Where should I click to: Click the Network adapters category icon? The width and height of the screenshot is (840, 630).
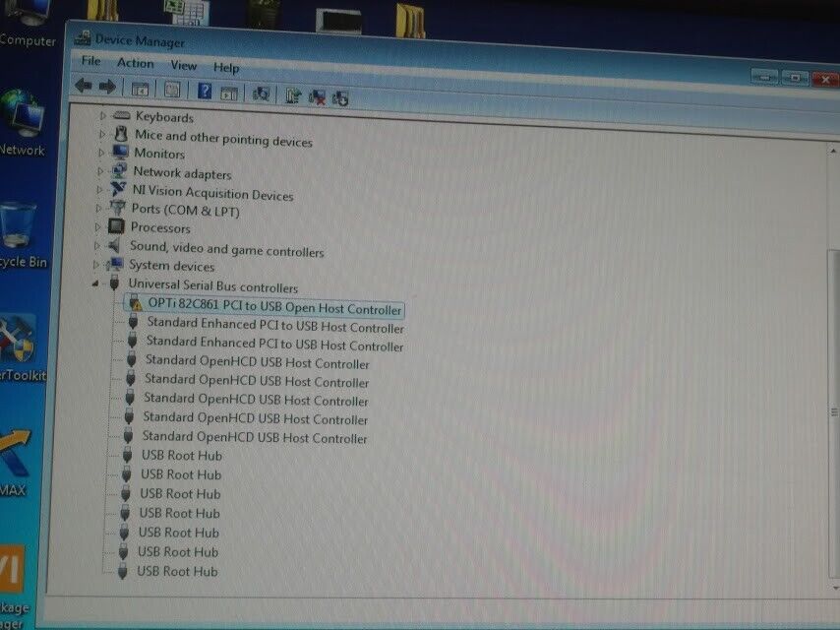[x=119, y=170]
